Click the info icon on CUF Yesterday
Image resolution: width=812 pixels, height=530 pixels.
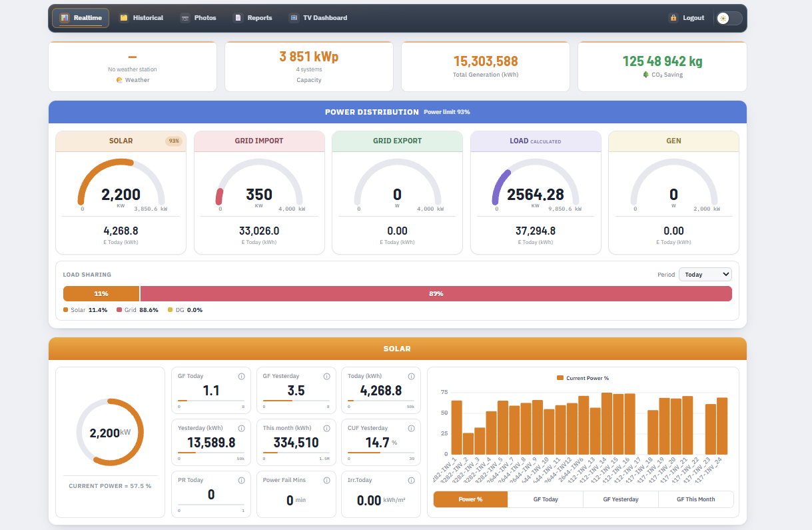(411, 428)
